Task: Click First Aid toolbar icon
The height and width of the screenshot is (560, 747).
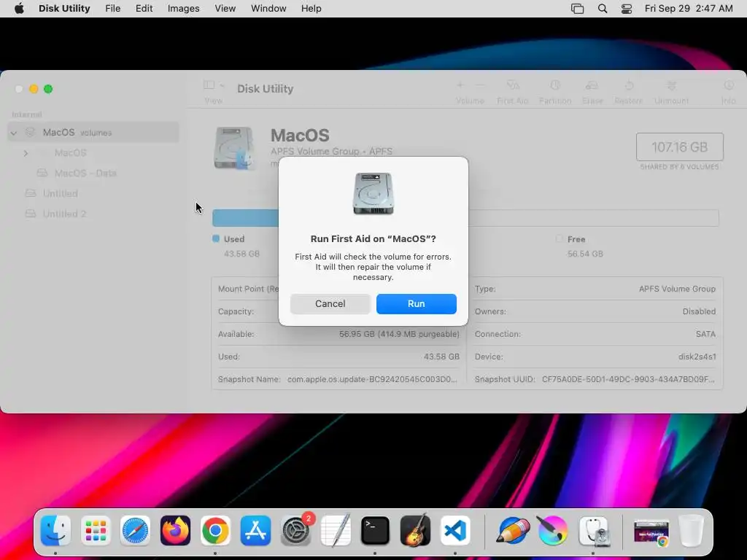Action: [513, 85]
